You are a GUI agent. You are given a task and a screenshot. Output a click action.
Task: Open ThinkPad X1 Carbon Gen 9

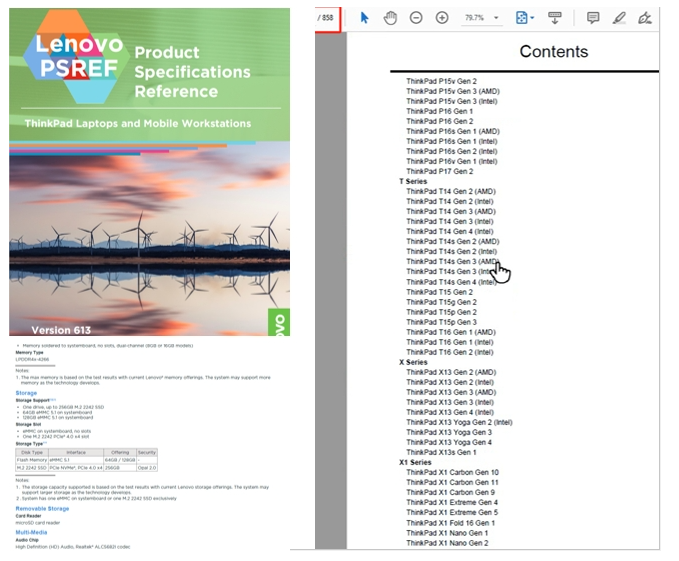coord(450,492)
